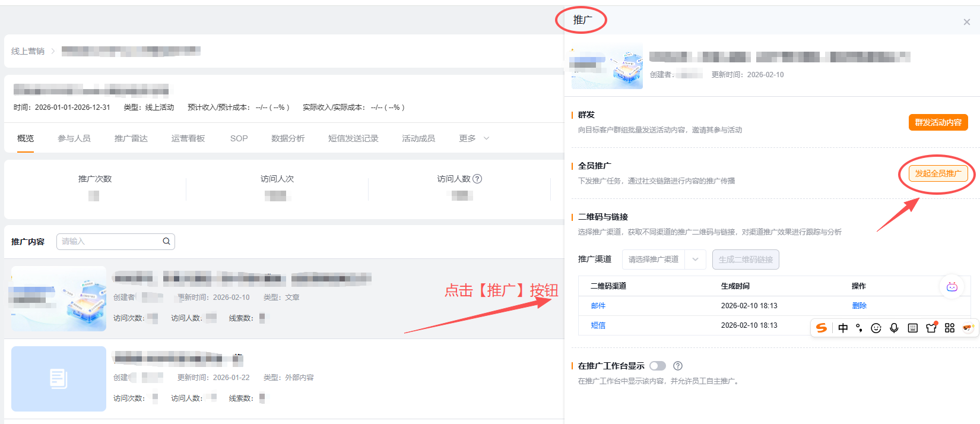Click 发起全员推广 button
The height and width of the screenshot is (424, 980).
pyautogui.click(x=938, y=173)
